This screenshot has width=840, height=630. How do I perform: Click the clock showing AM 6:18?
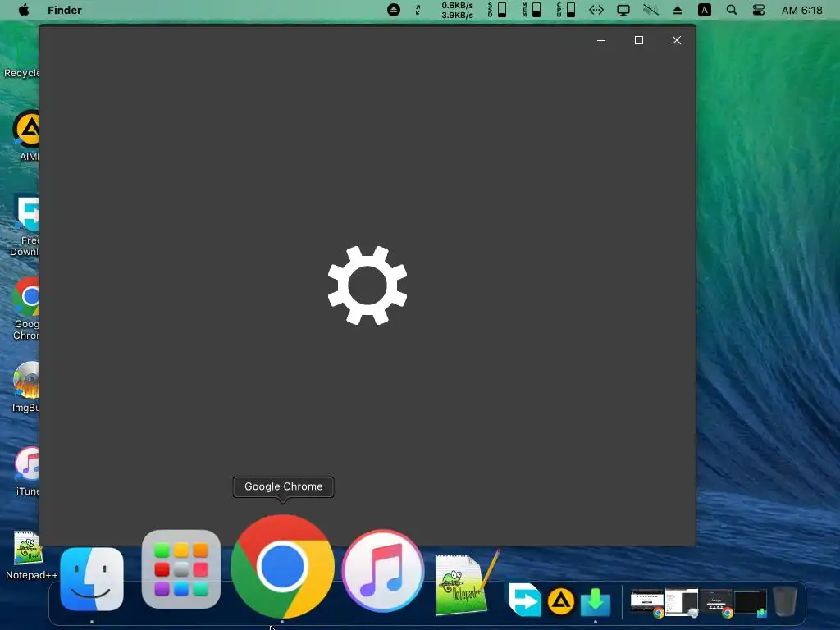801,10
